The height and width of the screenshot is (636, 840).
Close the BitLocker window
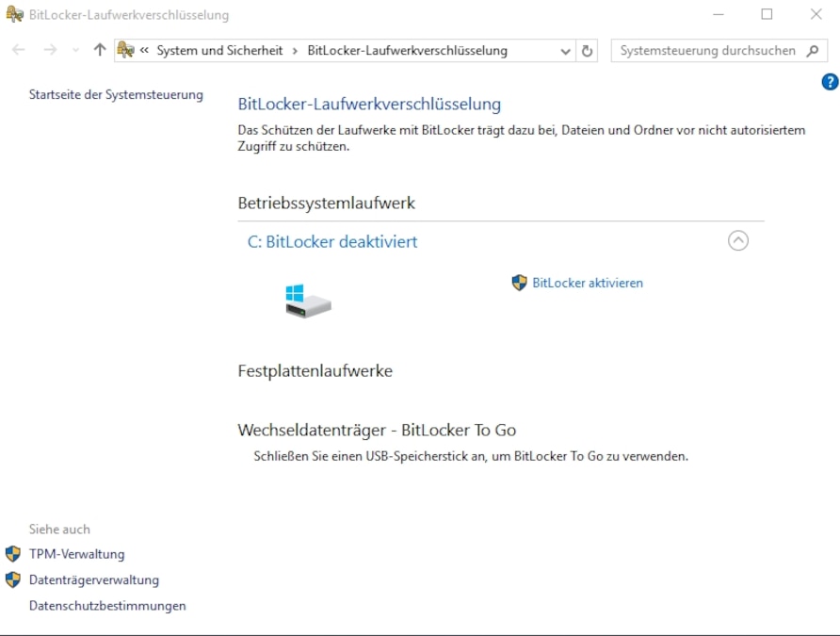pos(816,14)
